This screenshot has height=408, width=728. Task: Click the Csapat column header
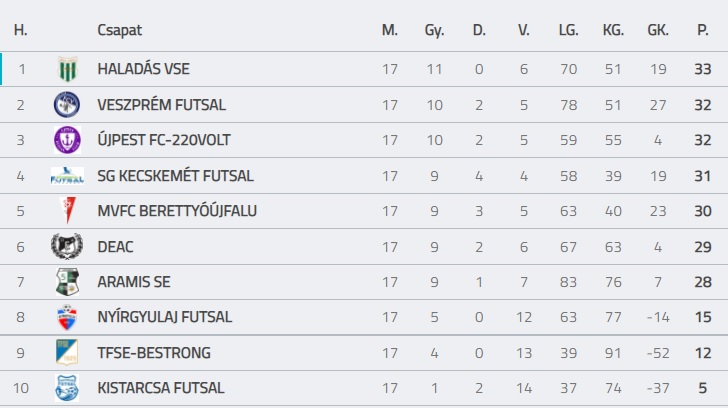[120, 30]
